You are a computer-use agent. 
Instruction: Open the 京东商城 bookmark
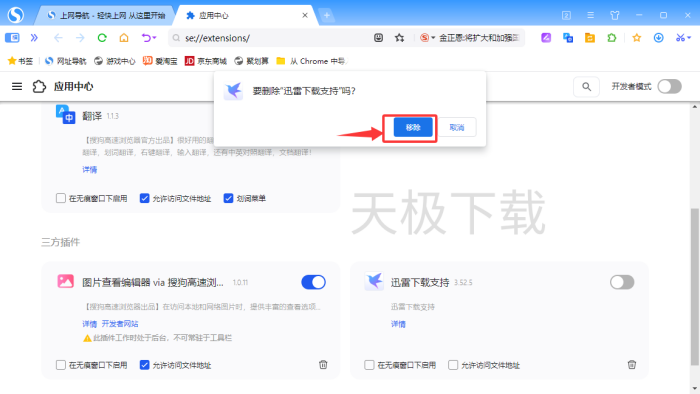206,61
